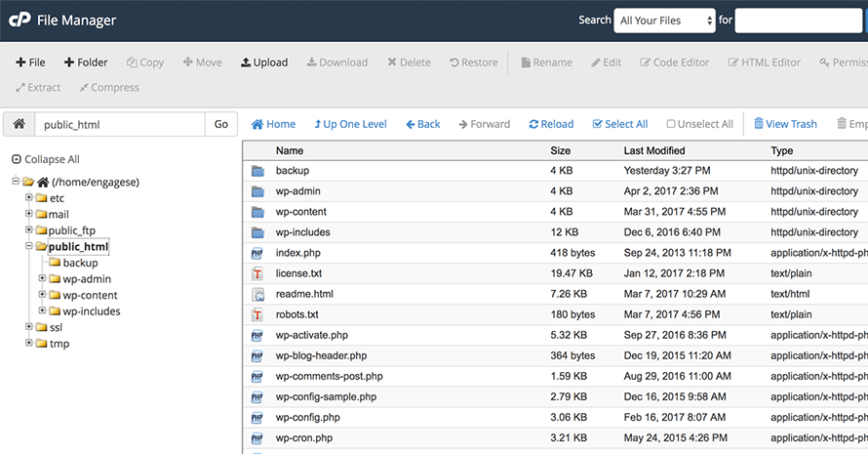Click the index.php file icon
This screenshot has width=868, height=454.
[256, 253]
